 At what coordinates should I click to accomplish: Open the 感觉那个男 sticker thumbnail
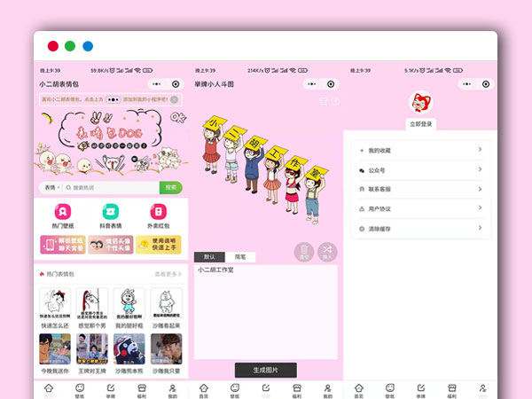click(x=92, y=303)
